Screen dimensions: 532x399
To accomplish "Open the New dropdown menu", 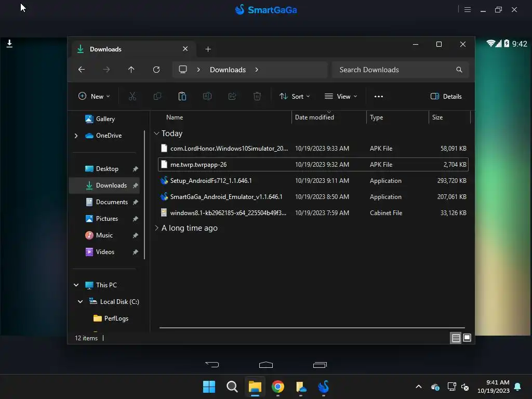I will coord(94,96).
